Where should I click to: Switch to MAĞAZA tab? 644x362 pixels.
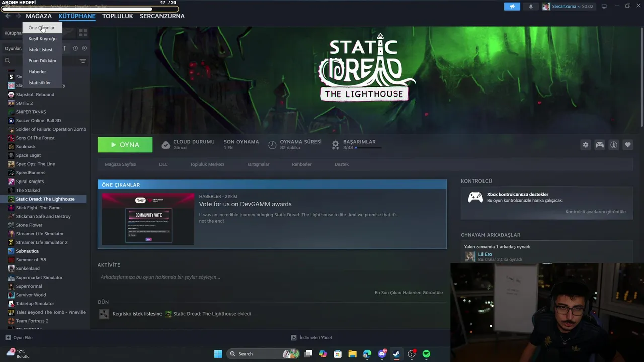[39, 16]
